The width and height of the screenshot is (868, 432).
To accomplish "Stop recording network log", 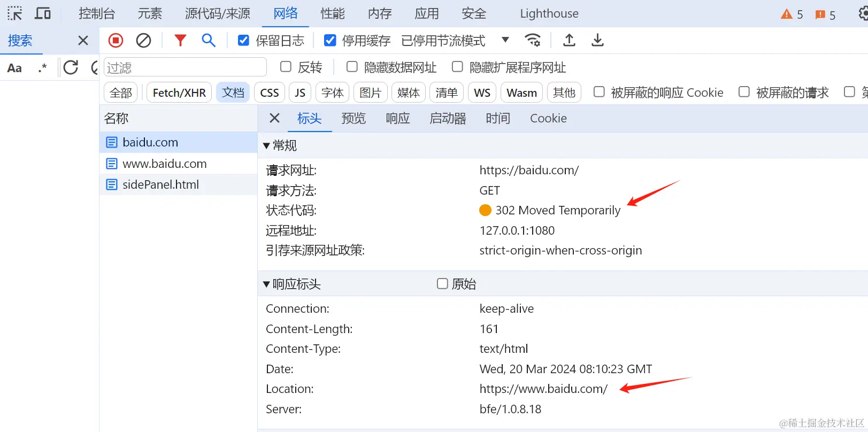I will [x=116, y=40].
